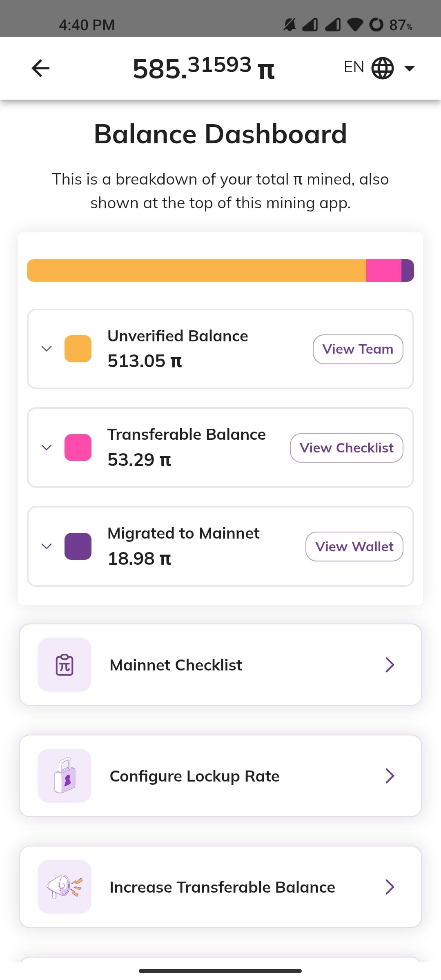
Task: Click the View Wallet button
Action: 354,546
